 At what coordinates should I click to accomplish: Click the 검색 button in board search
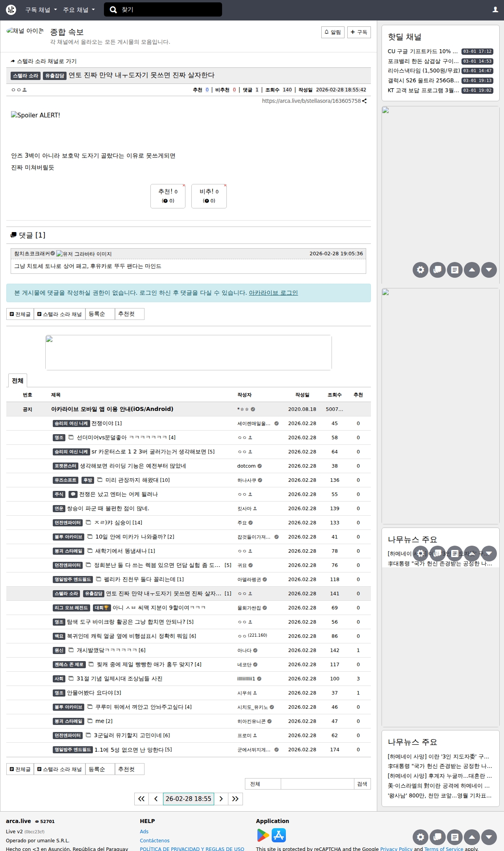click(362, 784)
